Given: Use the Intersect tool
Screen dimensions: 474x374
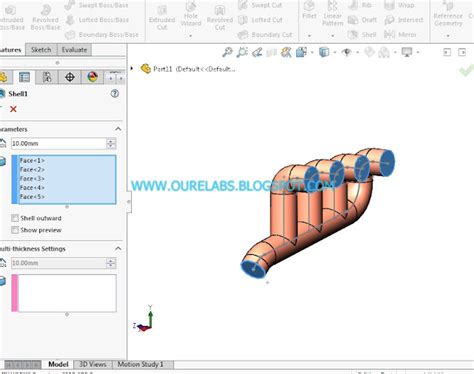Looking at the screenshot, I should click(x=404, y=20).
